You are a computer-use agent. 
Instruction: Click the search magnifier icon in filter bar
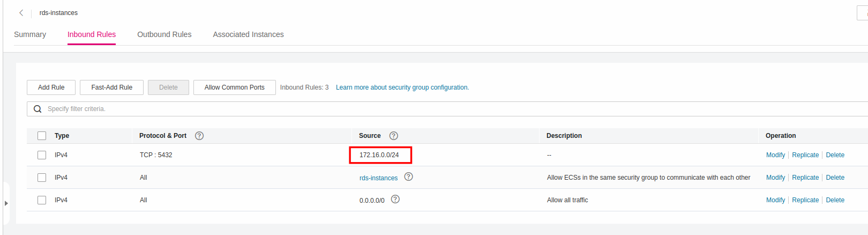tap(38, 109)
